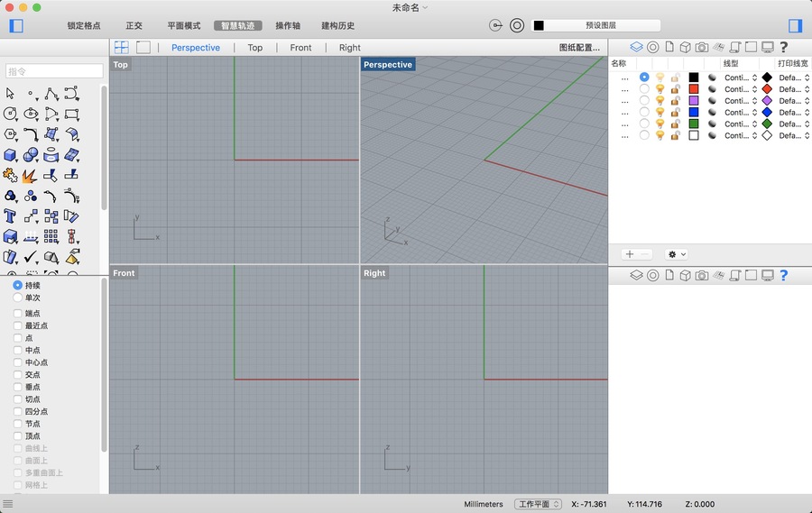Toggle the left sidebar icon in title bar
Screen dimensions: 812x513
tap(16, 25)
